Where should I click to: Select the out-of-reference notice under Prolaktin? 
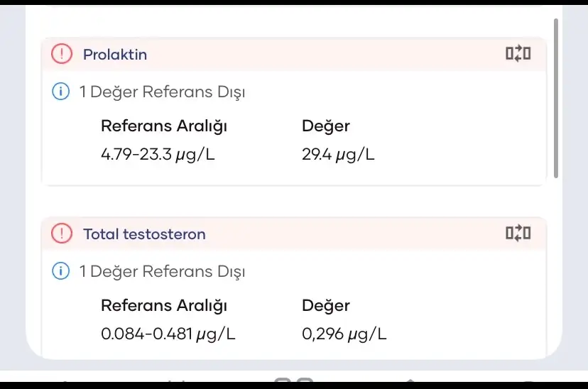tap(162, 92)
